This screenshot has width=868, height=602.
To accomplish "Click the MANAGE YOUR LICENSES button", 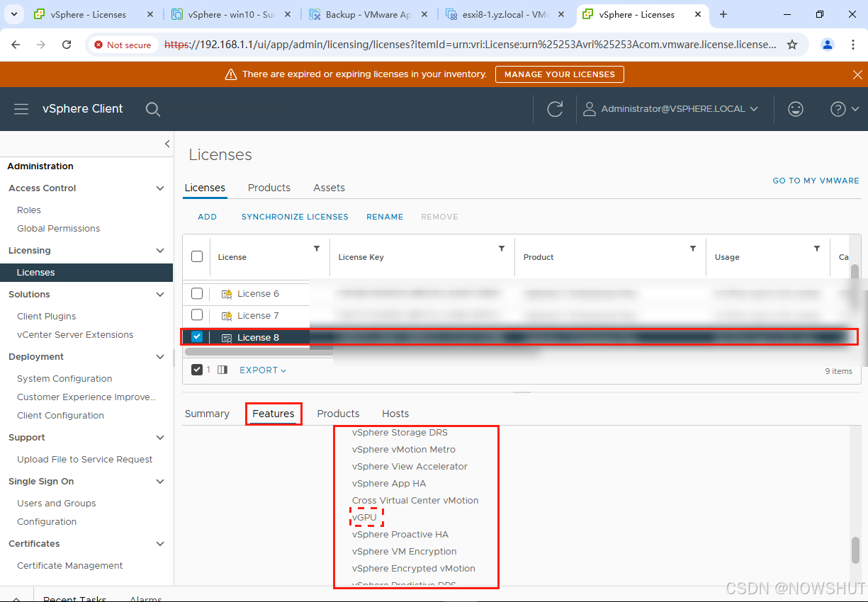I will [560, 74].
